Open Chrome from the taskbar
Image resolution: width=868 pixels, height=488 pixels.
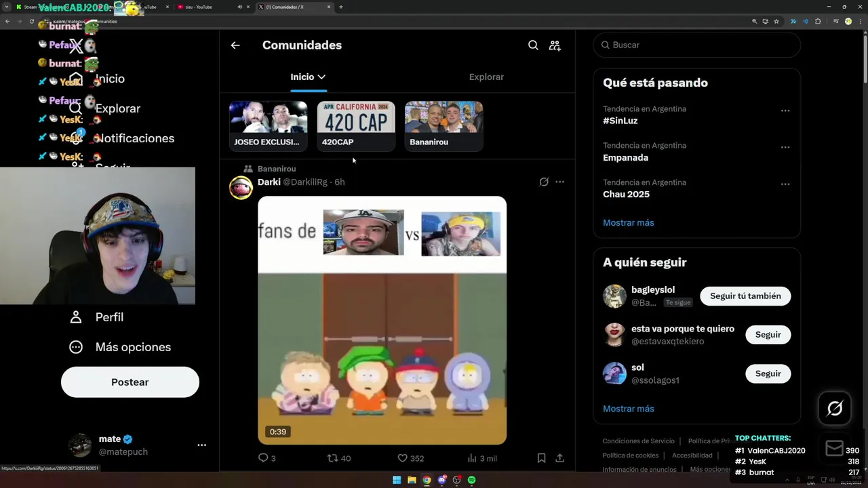(x=427, y=480)
